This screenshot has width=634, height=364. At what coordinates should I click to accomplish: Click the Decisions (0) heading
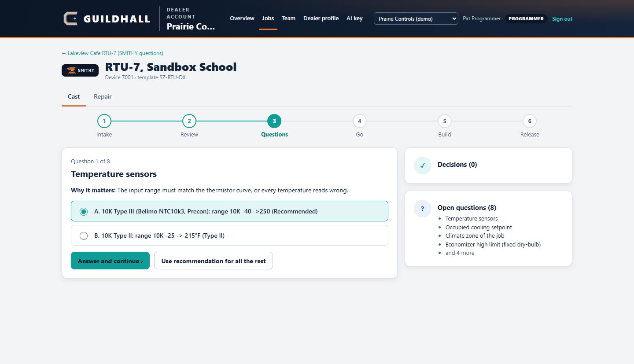[x=457, y=165]
